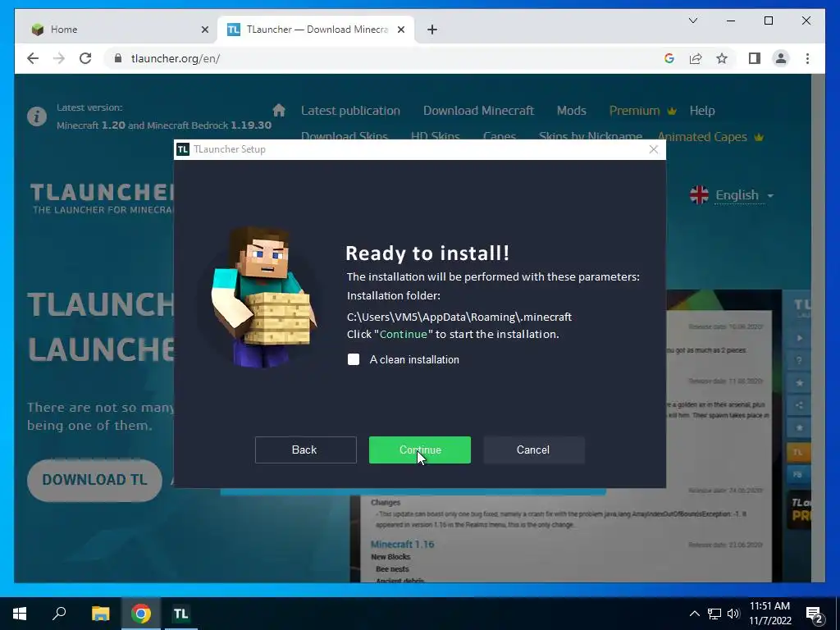This screenshot has width=840, height=630.
Task: Click the page vertical scrollbar
Action: click(818, 328)
